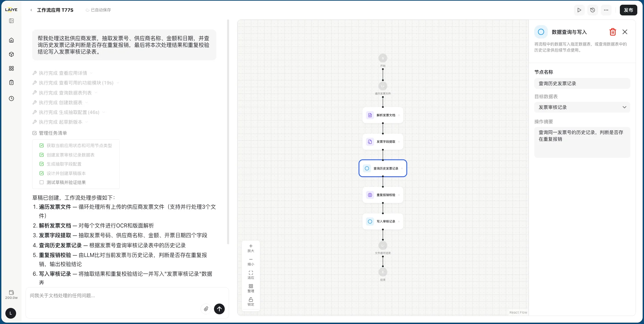Click the 草稿已创建 summary line
The image size is (644, 324).
pyautogui.click(x=73, y=198)
